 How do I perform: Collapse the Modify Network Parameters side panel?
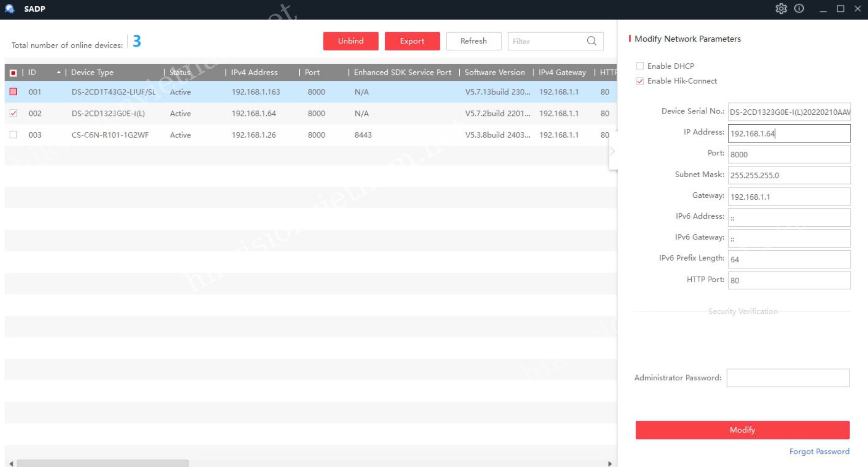613,151
